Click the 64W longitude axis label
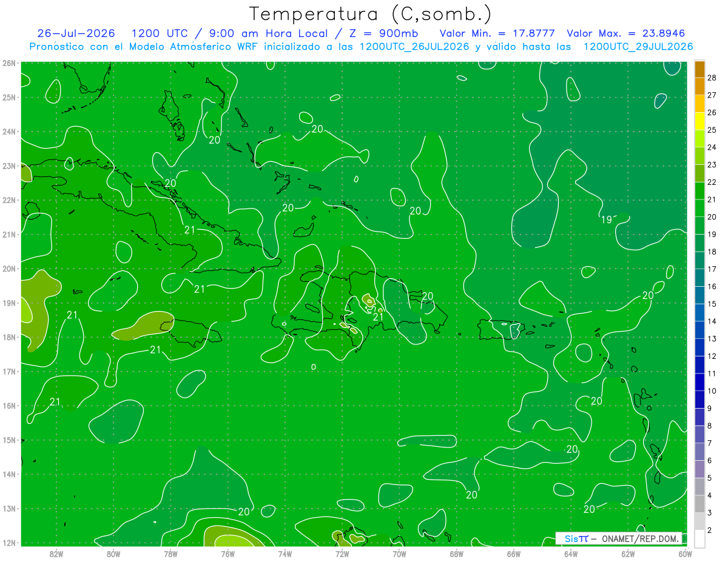728x562 pixels. (571, 554)
